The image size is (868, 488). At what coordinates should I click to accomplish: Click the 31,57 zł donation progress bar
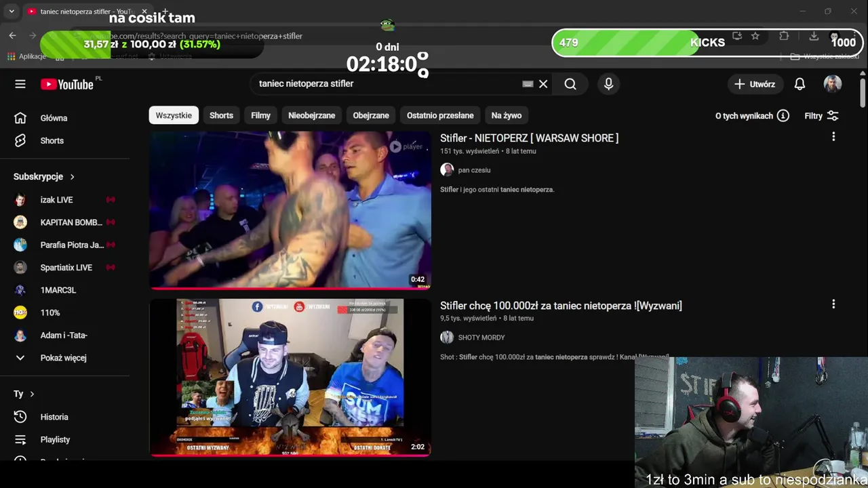(x=151, y=45)
